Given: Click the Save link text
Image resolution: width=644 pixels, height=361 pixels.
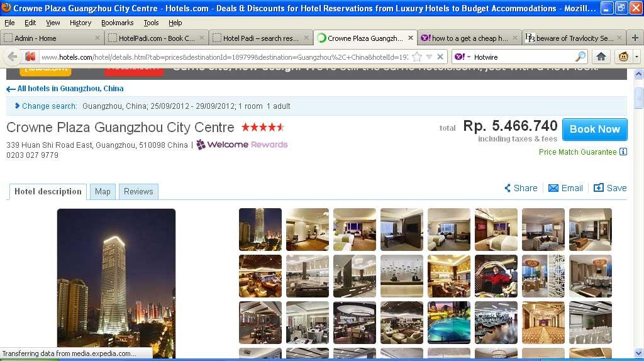Looking at the screenshot, I should 616,188.
